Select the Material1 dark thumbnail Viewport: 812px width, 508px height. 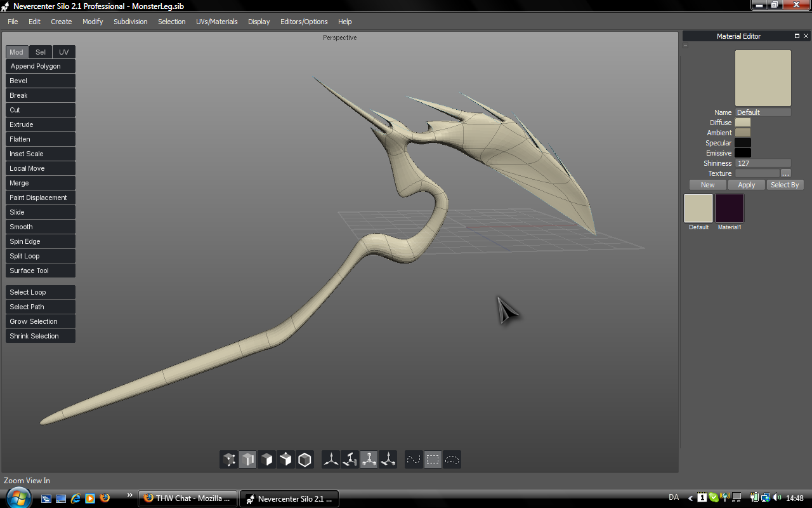pyautogui.click(x=730, y=208)
